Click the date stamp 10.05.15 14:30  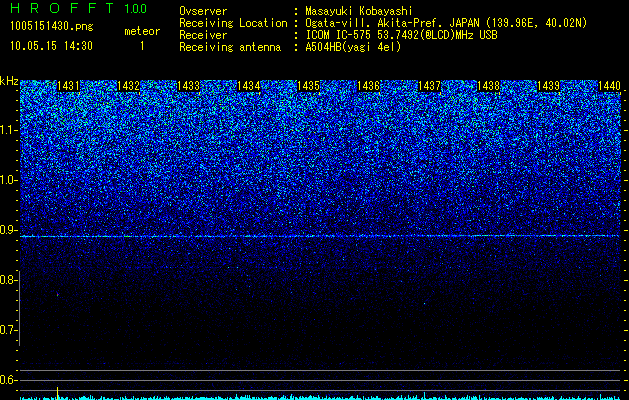coord(51,46)
